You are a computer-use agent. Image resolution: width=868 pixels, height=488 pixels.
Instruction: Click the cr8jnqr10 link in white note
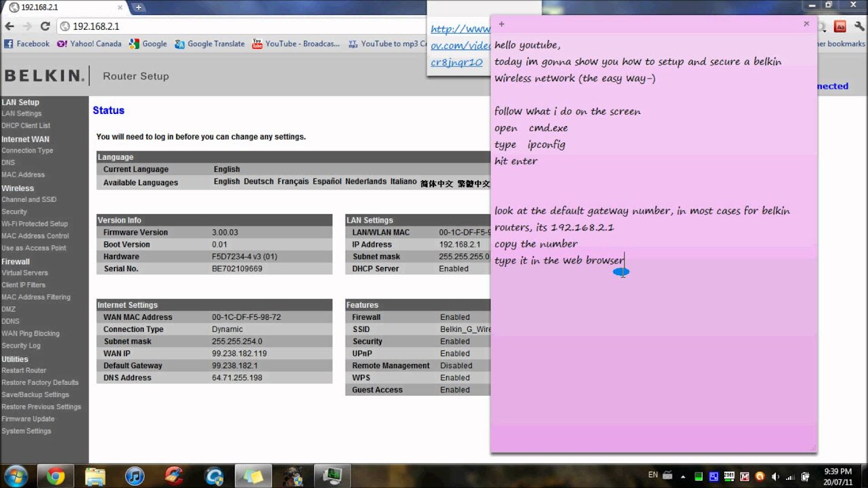coord(456,62)
